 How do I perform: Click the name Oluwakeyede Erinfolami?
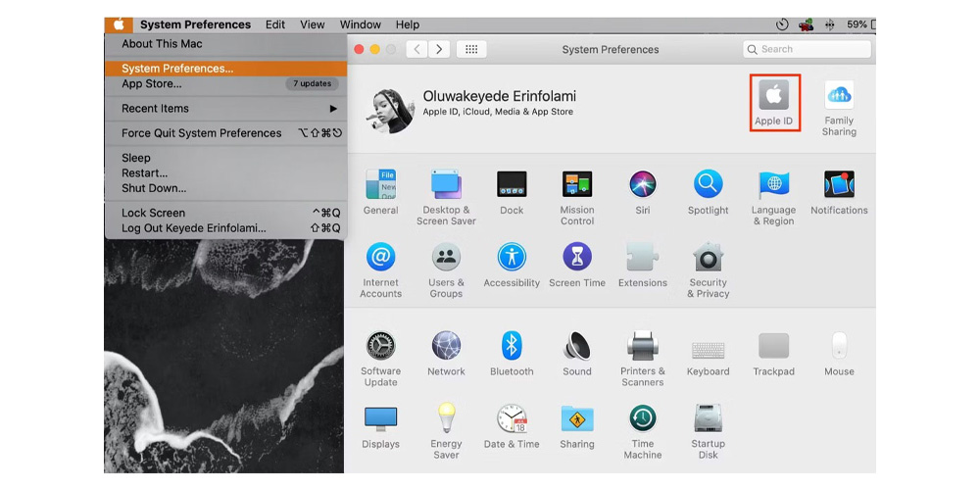500,96
